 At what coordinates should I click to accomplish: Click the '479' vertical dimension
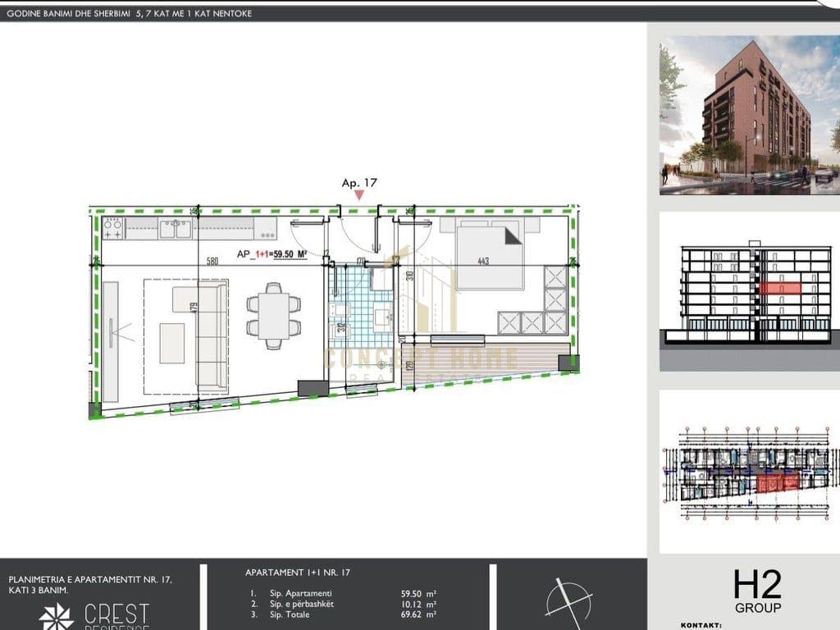click(x=194, y=308)
